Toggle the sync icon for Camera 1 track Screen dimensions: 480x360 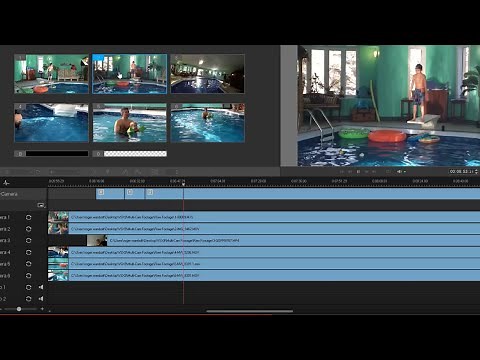click(x=29, y=217)
